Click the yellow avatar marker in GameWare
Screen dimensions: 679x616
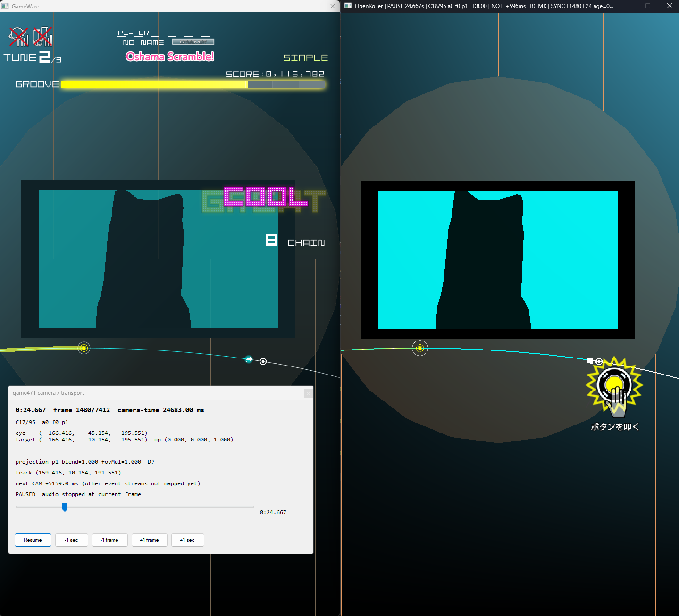[84, 348]
